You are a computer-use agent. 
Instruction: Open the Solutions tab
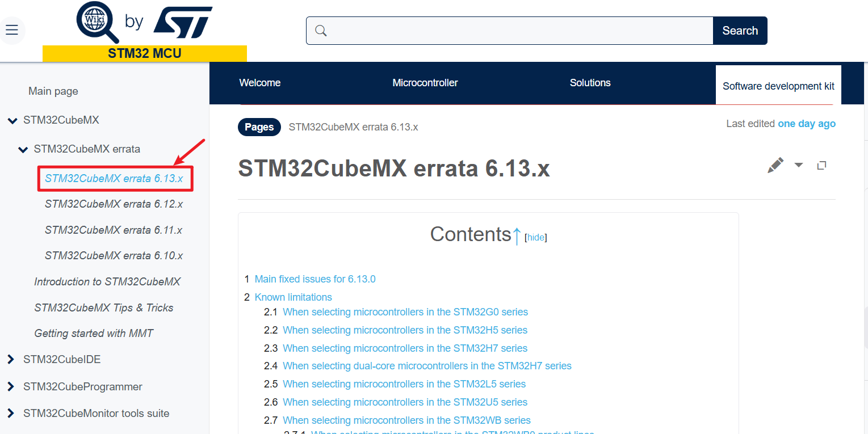590,82
